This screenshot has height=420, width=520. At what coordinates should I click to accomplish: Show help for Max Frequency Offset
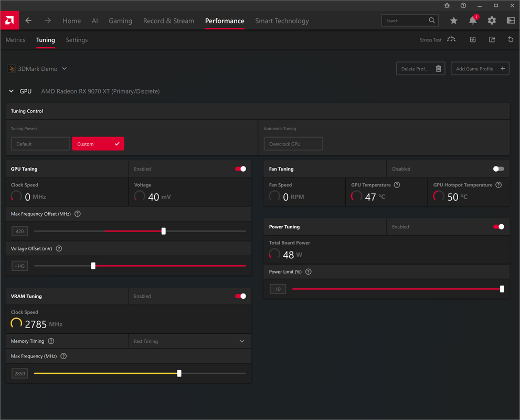(78, 214)
